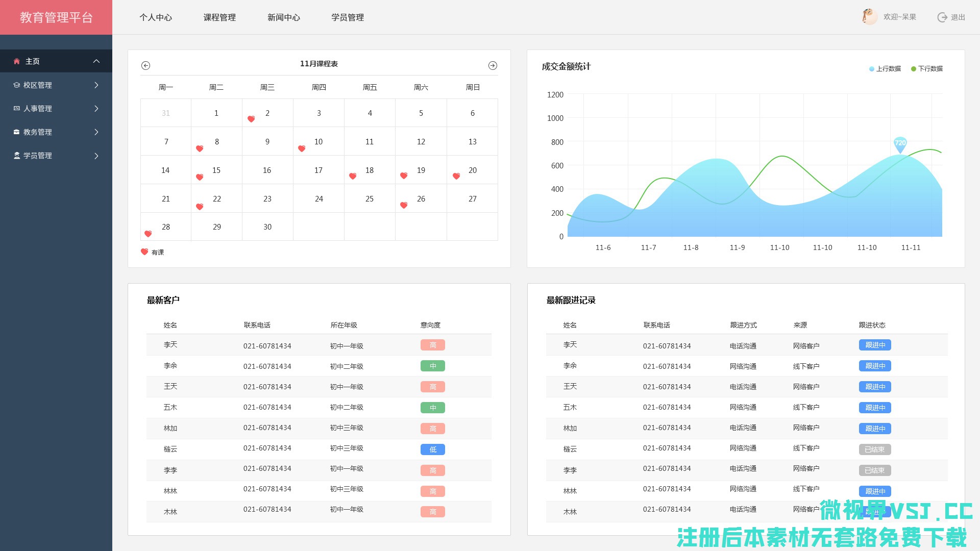Open the 新闻中心 top menu
Screen dimensions: 980x551
click(284, 17)
